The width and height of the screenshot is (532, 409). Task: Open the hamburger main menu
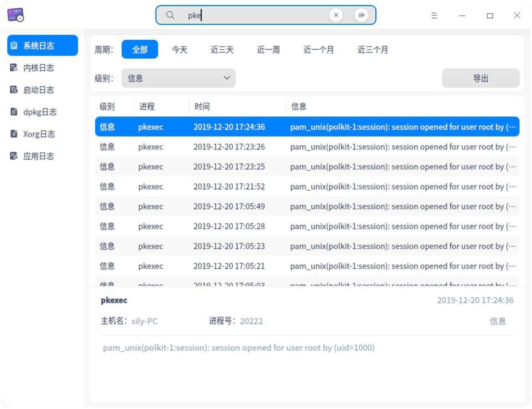tap(434, 15)
